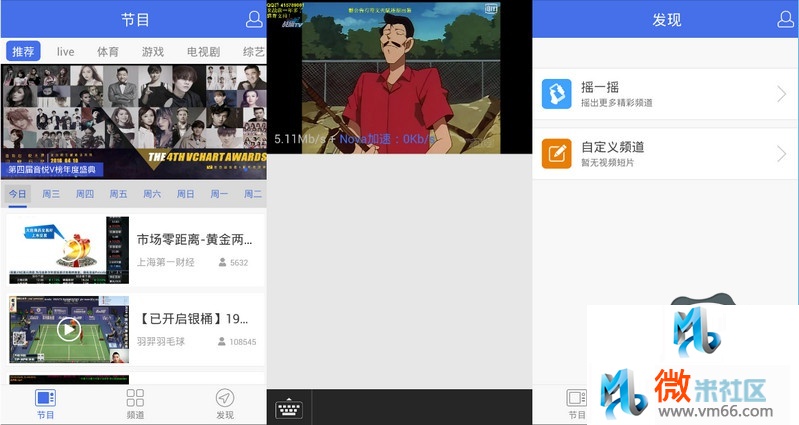Open 市场零距离-黄金两... program thumbnail
Viewport: 799px width, 425px height.
tap(69, 250)
